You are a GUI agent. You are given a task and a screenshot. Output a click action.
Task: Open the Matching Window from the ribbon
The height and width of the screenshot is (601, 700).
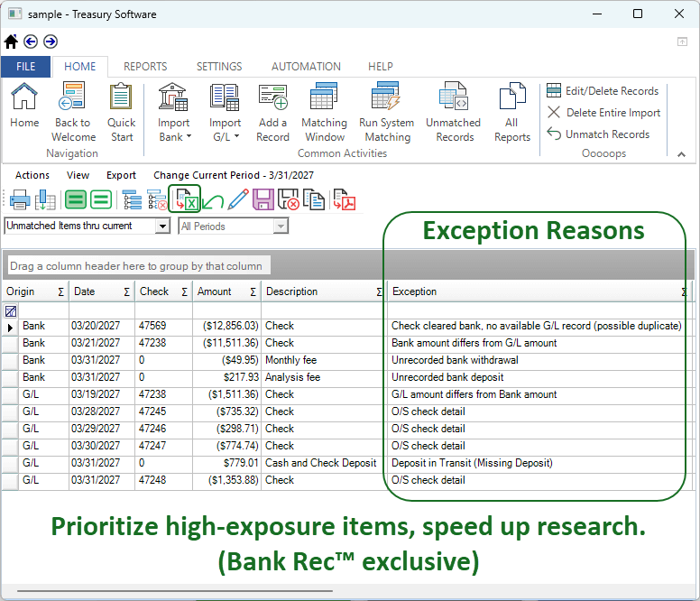click(324, 113)
